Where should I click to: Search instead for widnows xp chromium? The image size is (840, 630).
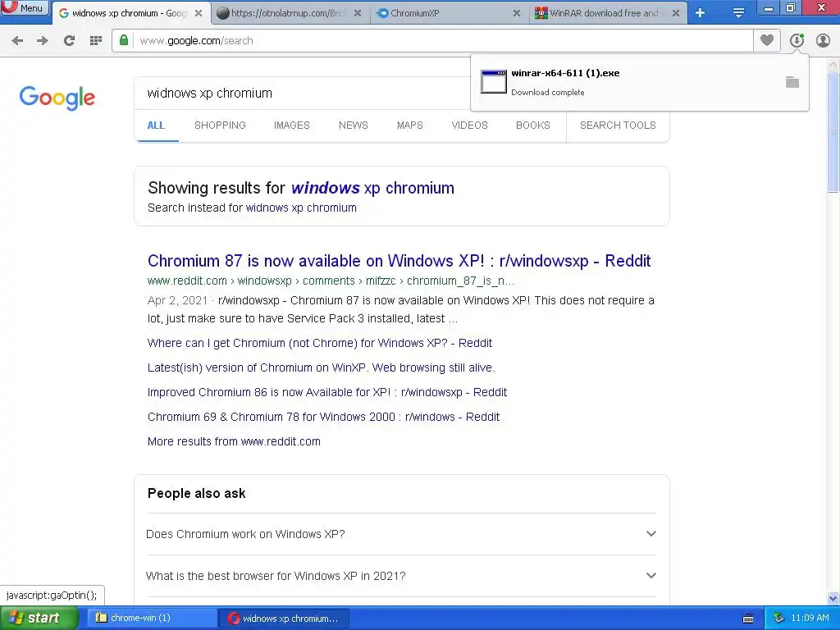(301, 208)
